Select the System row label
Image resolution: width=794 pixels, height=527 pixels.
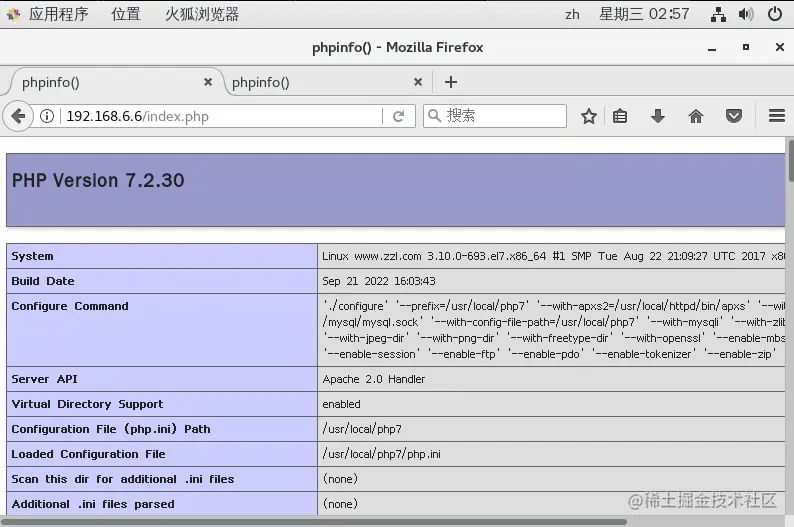32,256
